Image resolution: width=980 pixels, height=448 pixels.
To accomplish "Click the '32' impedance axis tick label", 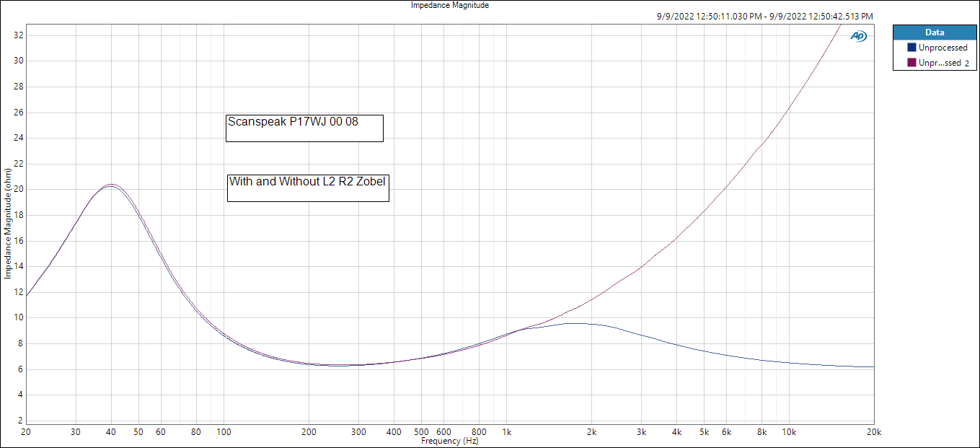I will (20, 35).
